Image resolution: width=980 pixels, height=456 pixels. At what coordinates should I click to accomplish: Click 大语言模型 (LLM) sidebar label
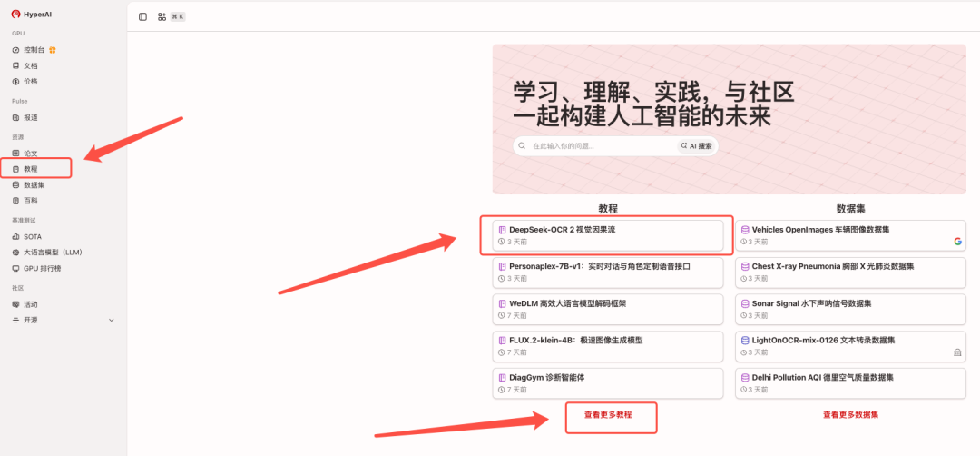pos(54,253)
